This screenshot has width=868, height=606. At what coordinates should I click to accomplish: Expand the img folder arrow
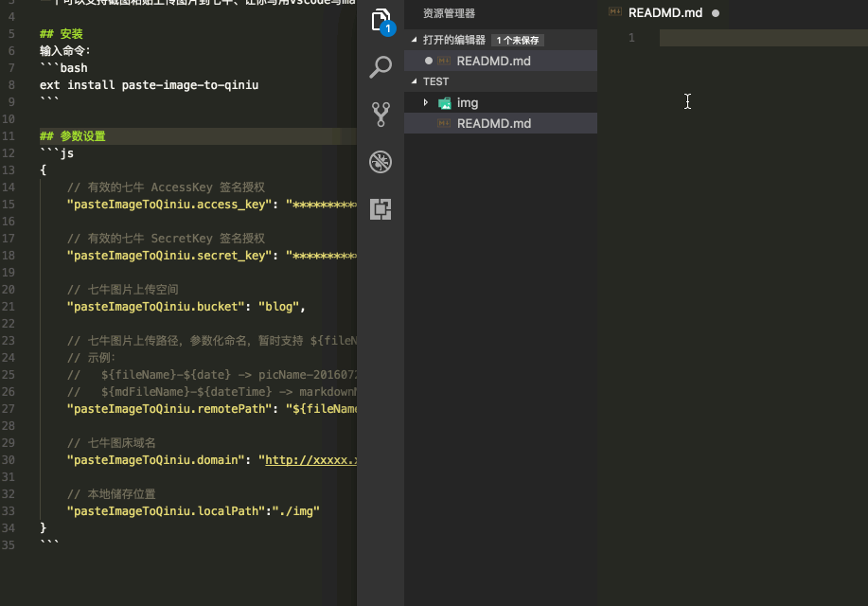pos(425,102)
